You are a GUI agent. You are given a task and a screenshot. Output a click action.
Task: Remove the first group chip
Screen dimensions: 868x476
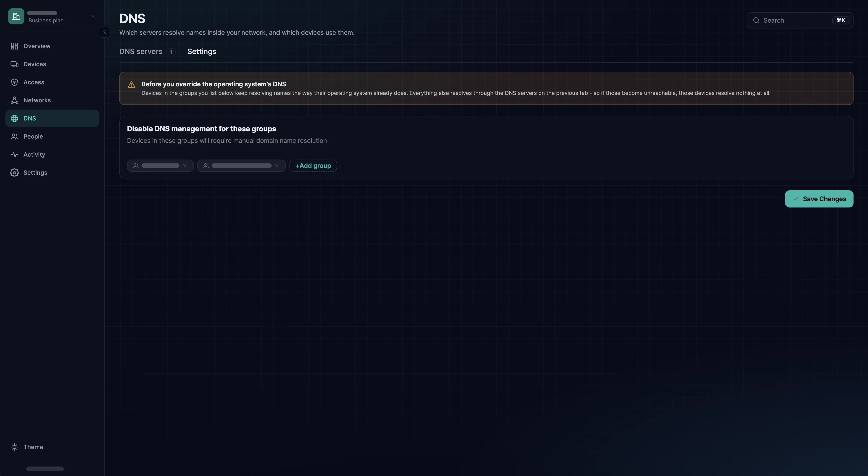(185, 166)
